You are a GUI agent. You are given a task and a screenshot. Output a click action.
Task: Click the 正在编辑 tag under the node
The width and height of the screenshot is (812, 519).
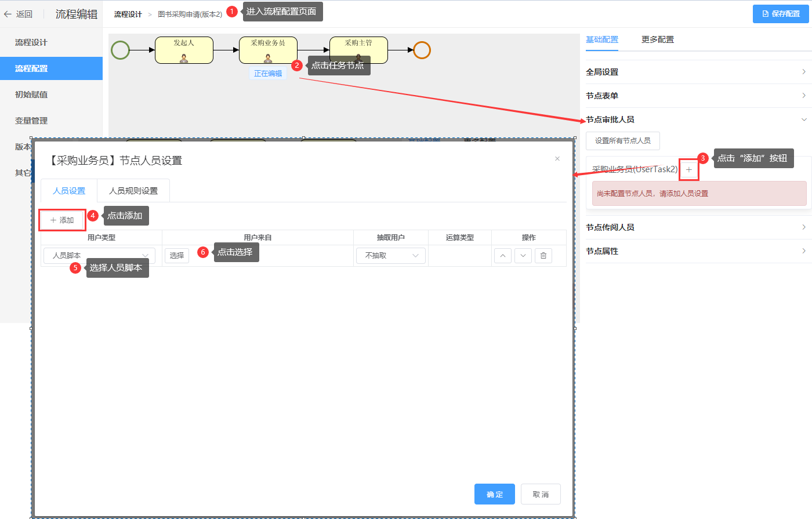coord(268,74)
